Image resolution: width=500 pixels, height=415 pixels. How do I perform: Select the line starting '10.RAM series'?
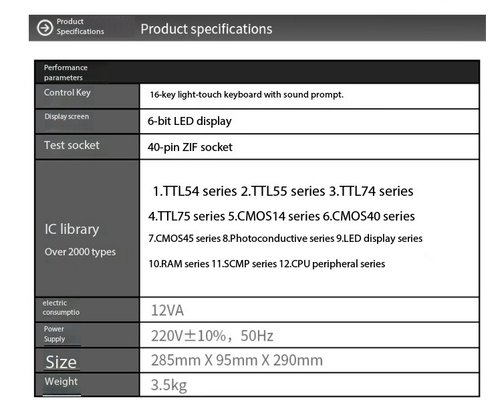click(267, 264)
